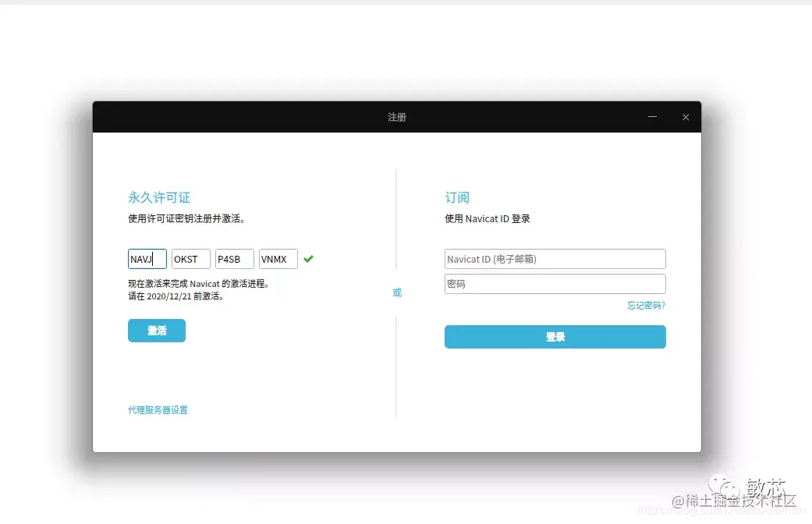Open 代理服务器设置 proxy settings link
The height and width of the screenshot is (524, 812).
point(158,409)
